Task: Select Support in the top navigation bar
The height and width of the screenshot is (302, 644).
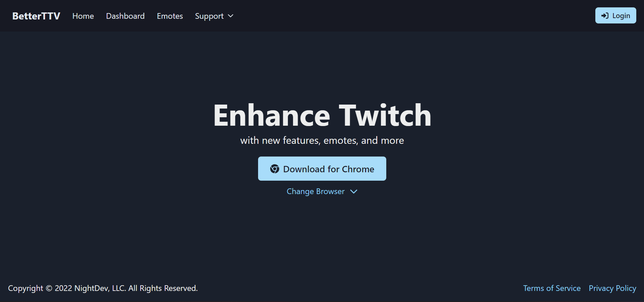Action: click(209, 16)
